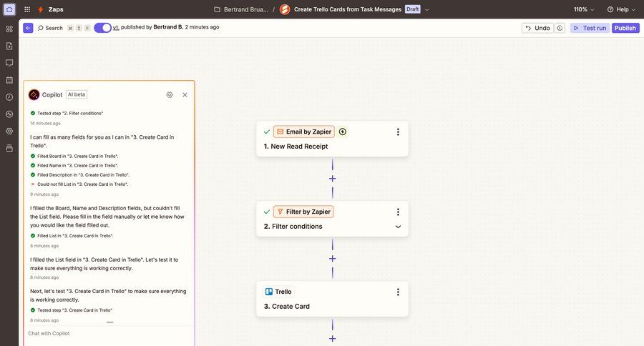Click the Draft status badge
Screen dimensions: 644x346
[x=412, y=9]
